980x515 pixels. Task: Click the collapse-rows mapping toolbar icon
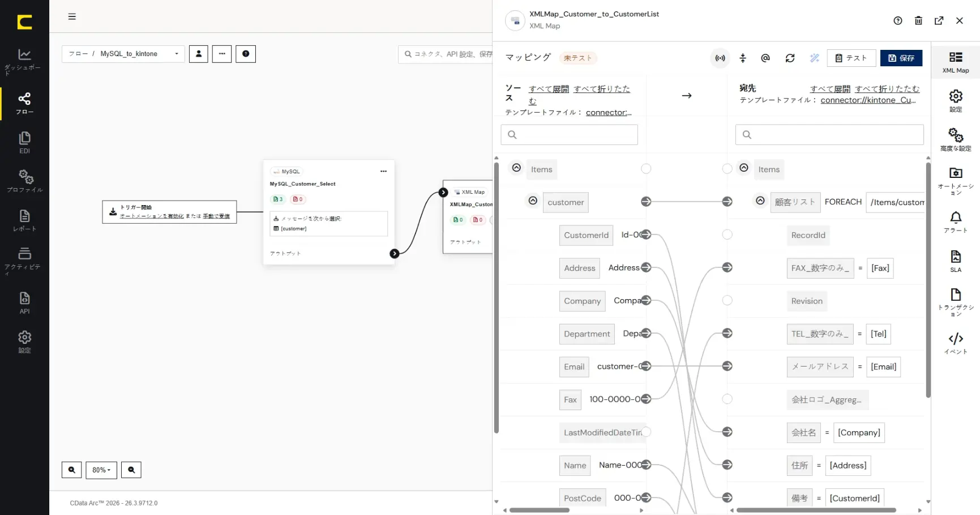pyautogui.click(x=743, y=58)
